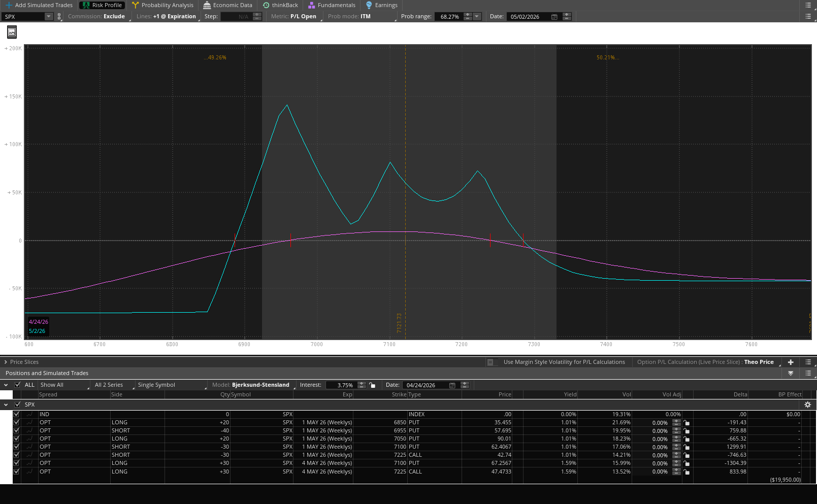Open calendar picker for the 04/24/2026 date

(x=452, y=385)
